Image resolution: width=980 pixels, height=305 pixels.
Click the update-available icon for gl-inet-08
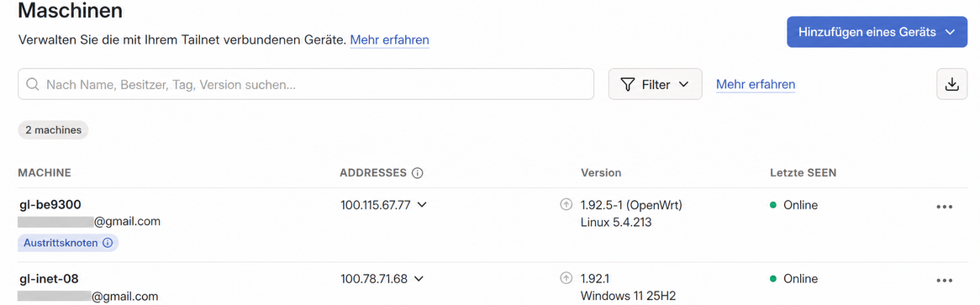(566, 278)
